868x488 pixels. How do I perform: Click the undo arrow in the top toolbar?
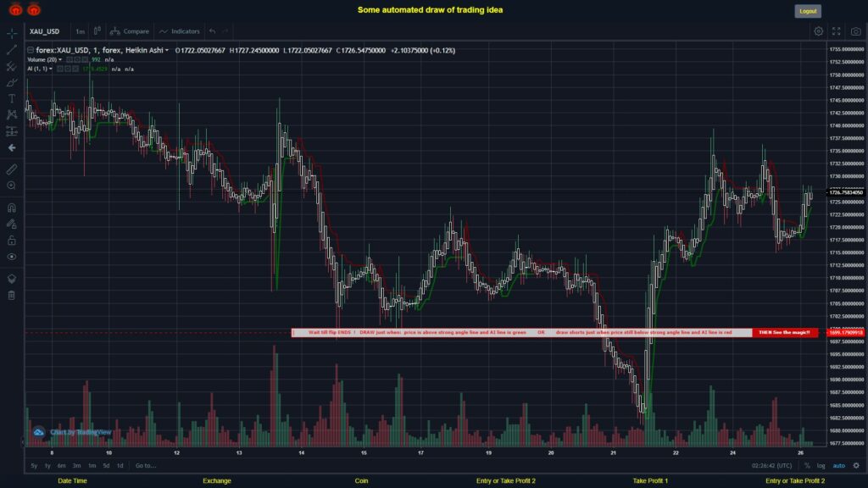click(213, 31)
